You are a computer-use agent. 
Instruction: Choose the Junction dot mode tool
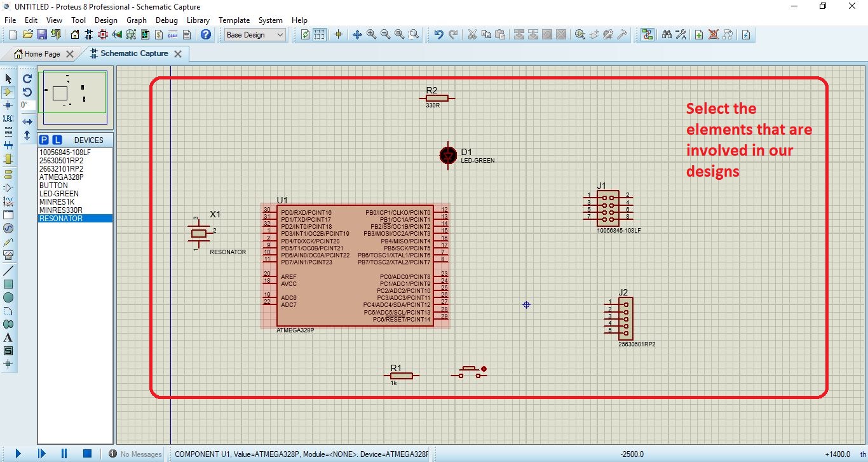point(8,105)
